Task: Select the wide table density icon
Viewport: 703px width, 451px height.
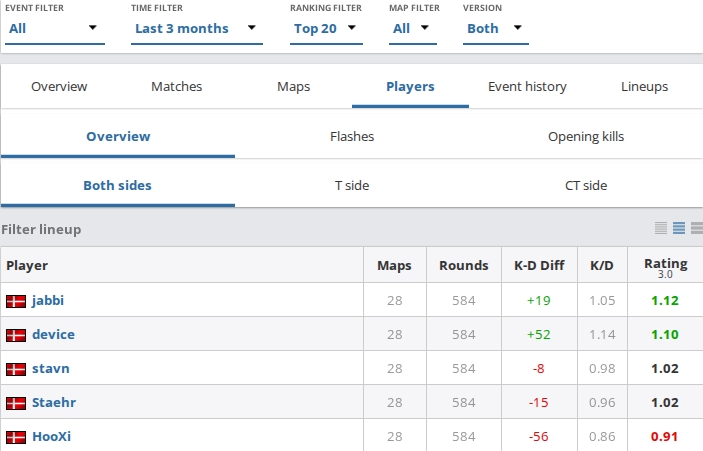Action: point(697,228)
